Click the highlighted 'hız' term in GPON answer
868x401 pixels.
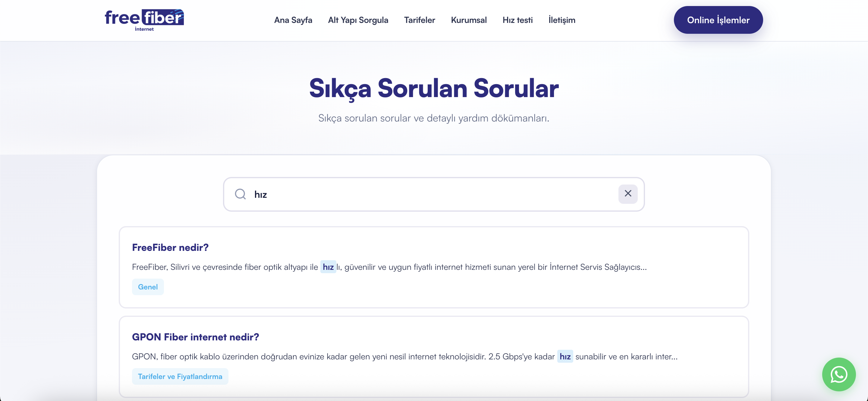(565, 356)
